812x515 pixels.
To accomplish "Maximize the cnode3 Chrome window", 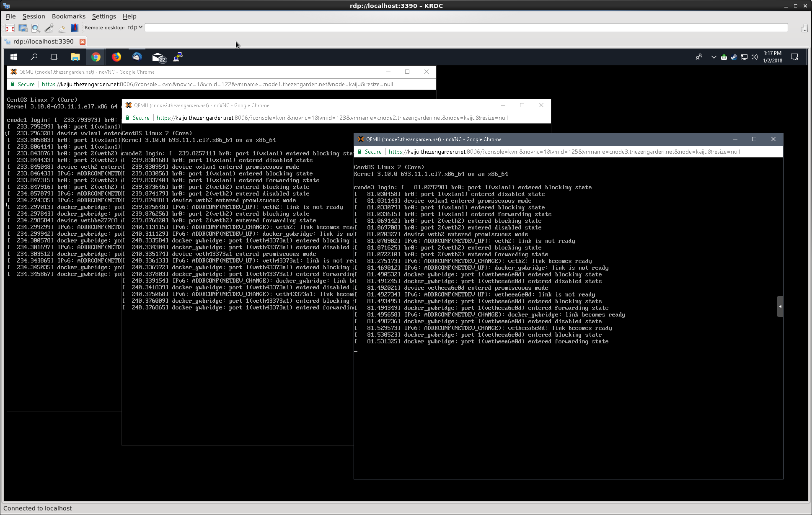I will click(x=754, y=139).
